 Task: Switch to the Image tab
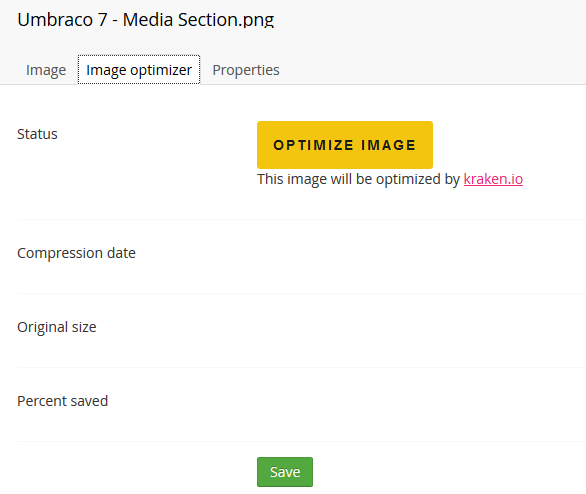pyautogui.click(x=46, y=70)
